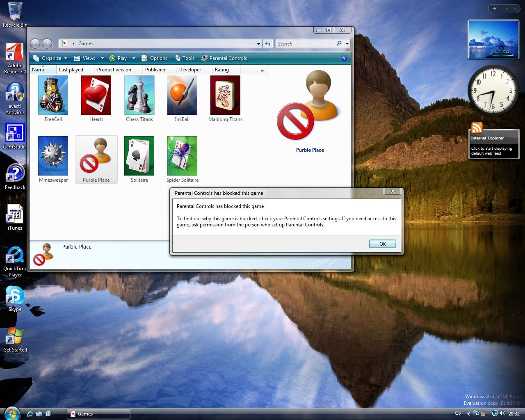Select the InkBall game icon

182,95
